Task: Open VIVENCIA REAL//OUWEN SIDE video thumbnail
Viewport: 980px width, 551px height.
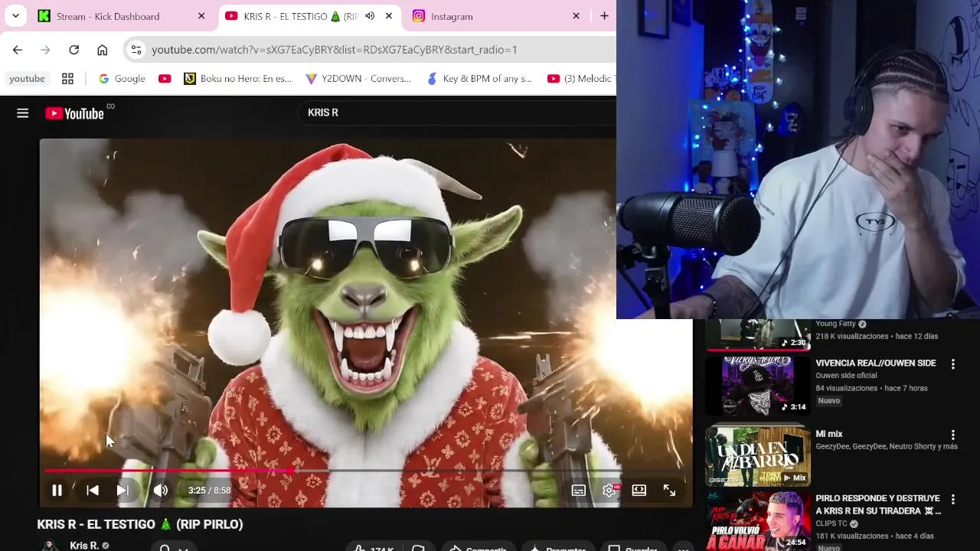Action: click(758, 386)
